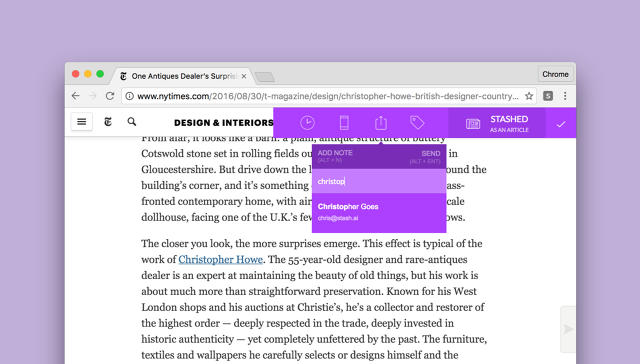Open the Christopher Howe link
Screen dimensions: 640x364
(x=220, y=260)
